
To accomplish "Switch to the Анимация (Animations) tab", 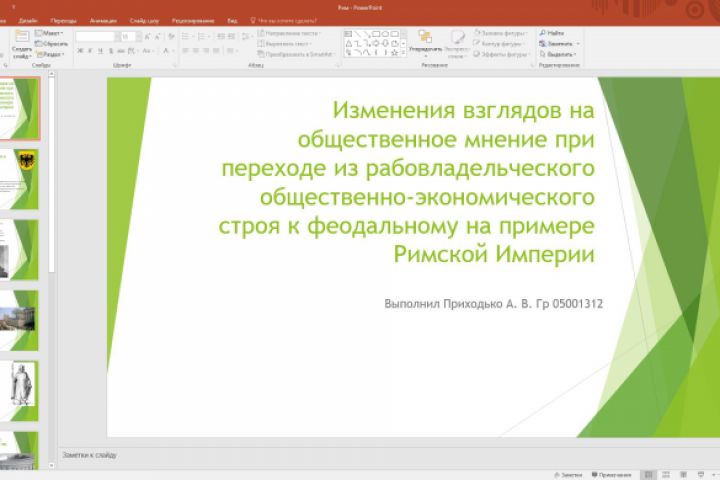I will click(103, 21).
